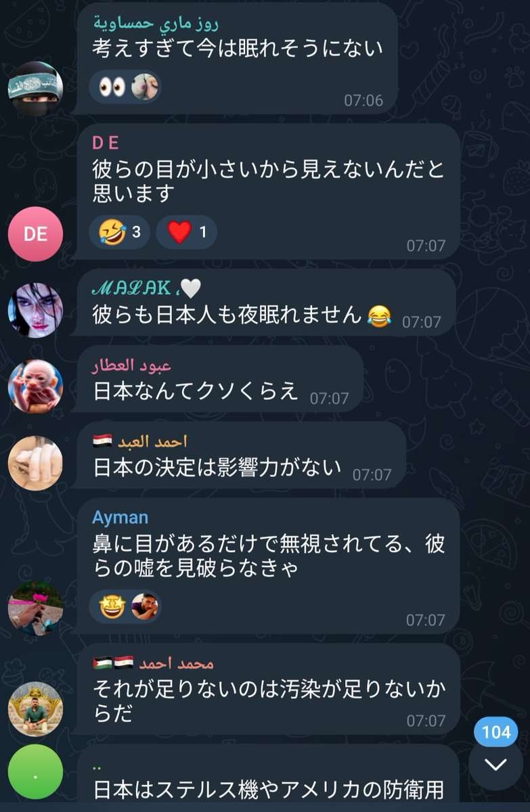Tap the eyes emoji reaction on first message
This screenshot has width=530, height=812.
[x=112, y=87]
